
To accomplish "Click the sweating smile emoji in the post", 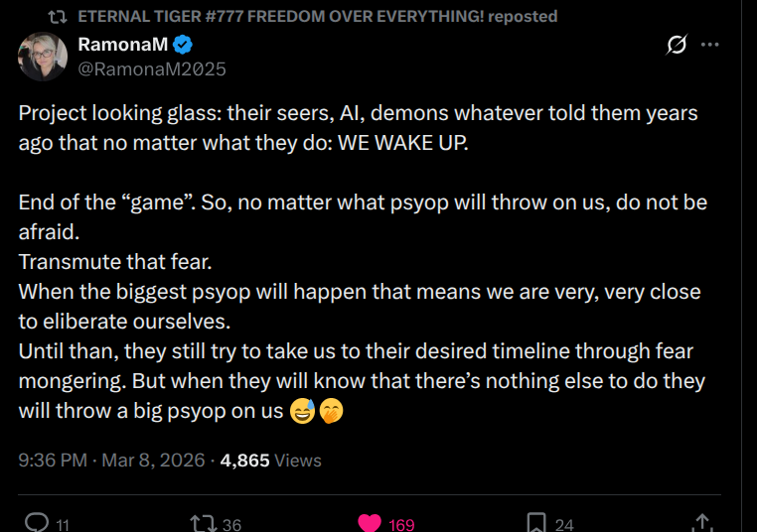I will click(x=302, y=411).
